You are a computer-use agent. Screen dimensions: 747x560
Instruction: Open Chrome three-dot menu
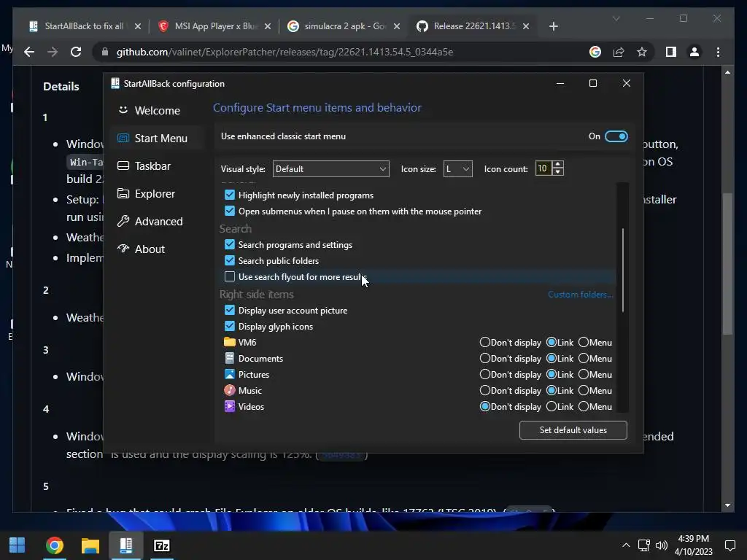(x=718, y=52)
